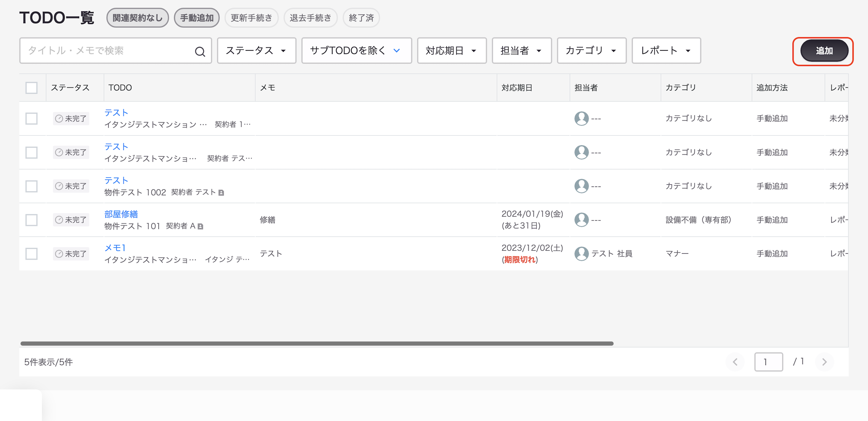Open the 担当者 dropdown filter
Image resolution: width=868 pixels, height=421 pixels.
point(522,50)
